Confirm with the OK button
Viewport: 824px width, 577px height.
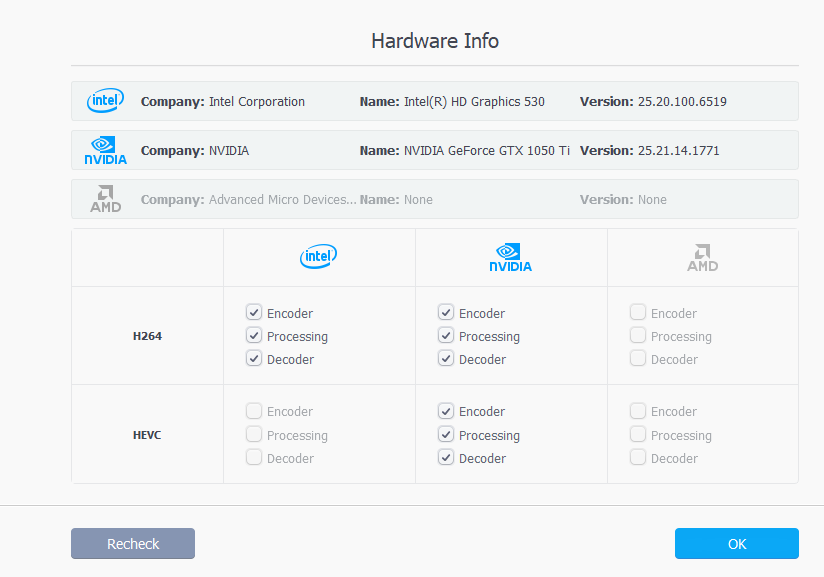click(737, 543)
